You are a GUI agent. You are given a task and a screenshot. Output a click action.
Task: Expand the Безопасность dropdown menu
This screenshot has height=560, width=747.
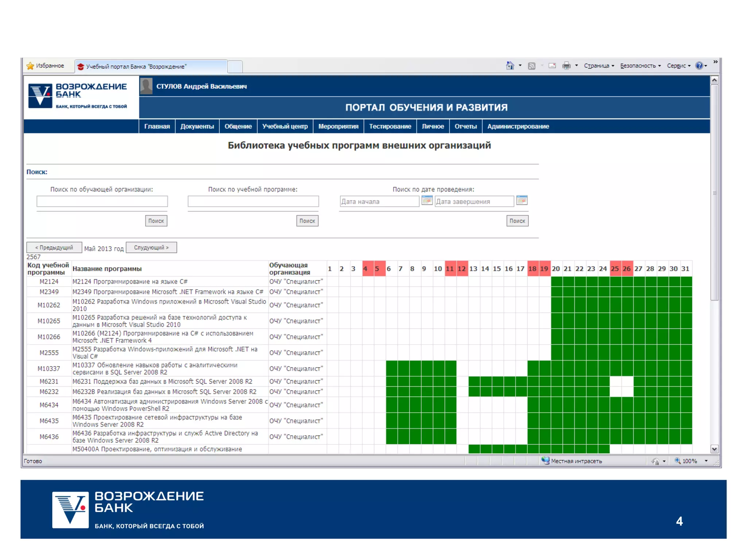(x=640, y=66)
